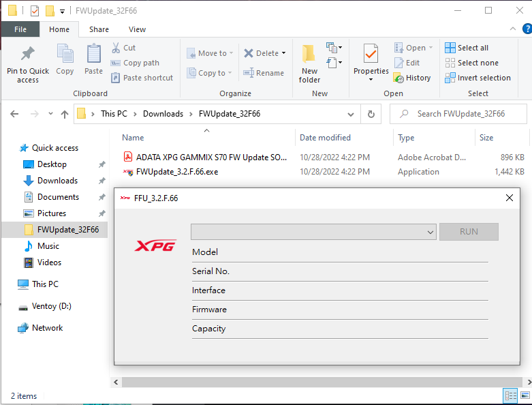Viewport: 532px width, 405px height.
Task: Switch to details view layout in status bar
Action: pyautogui.click(x=510, y=395)
